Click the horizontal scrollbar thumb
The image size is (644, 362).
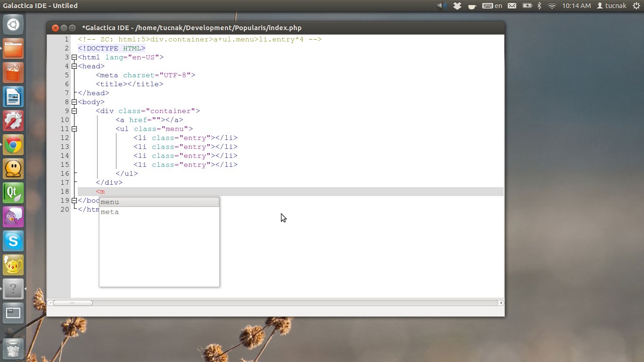73,303
